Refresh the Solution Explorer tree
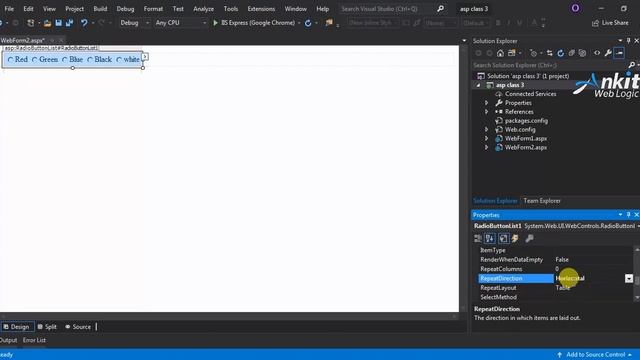640x360 pixels. (560, 53)
